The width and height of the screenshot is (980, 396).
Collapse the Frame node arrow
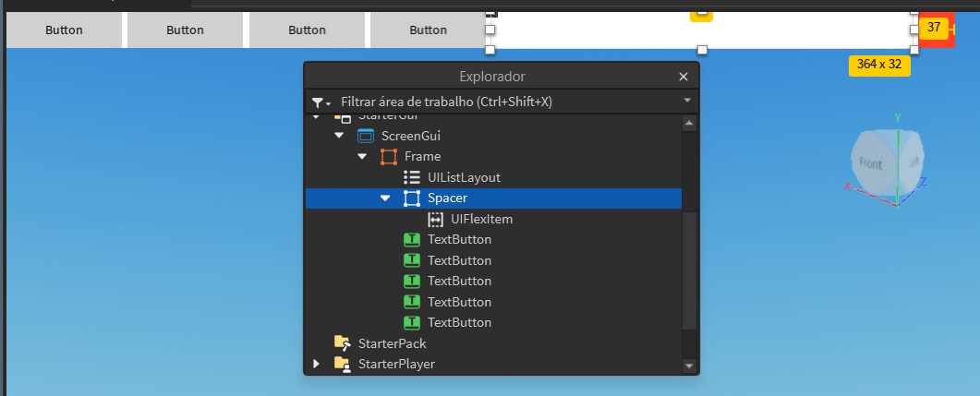coord(362,157)
